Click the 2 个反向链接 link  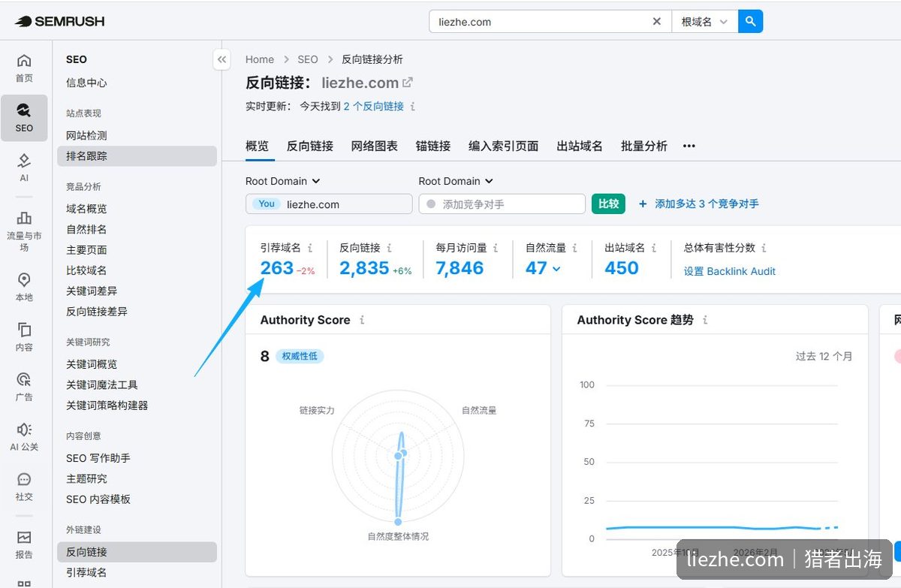tap(374, 107)
